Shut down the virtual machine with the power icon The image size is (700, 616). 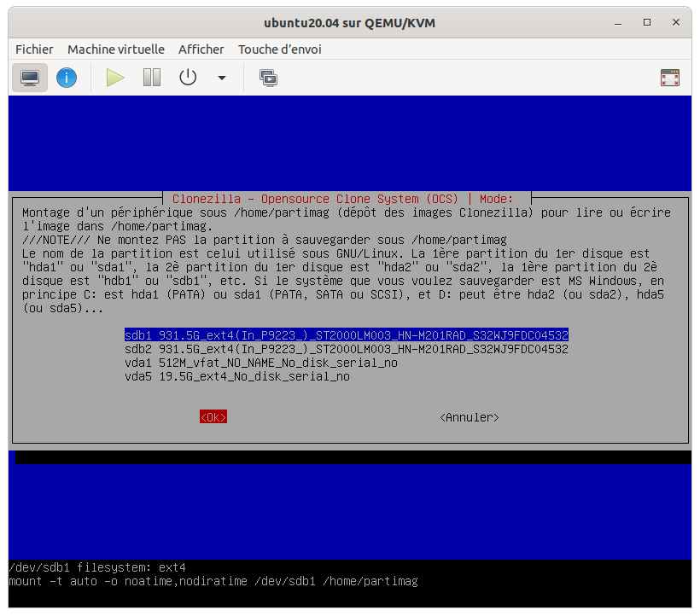(x=188, y=78)
